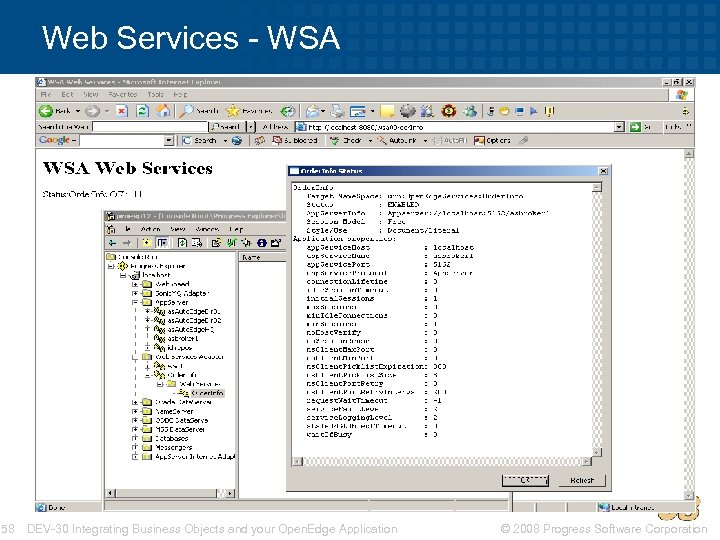Viewport: 720px width, 540px height.
Task: Click OK in OrderInfo Status dialog
Action: pos(525,480)
